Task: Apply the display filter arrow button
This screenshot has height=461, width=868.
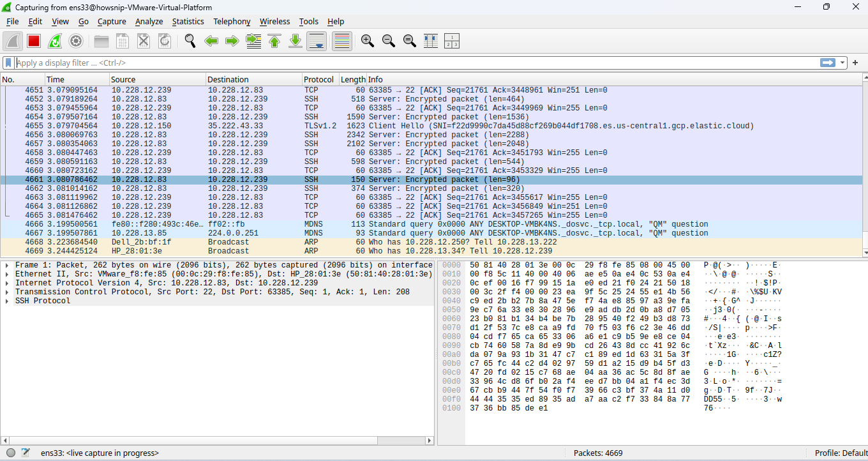Action: pyautogui.click(x=828, y=63)
